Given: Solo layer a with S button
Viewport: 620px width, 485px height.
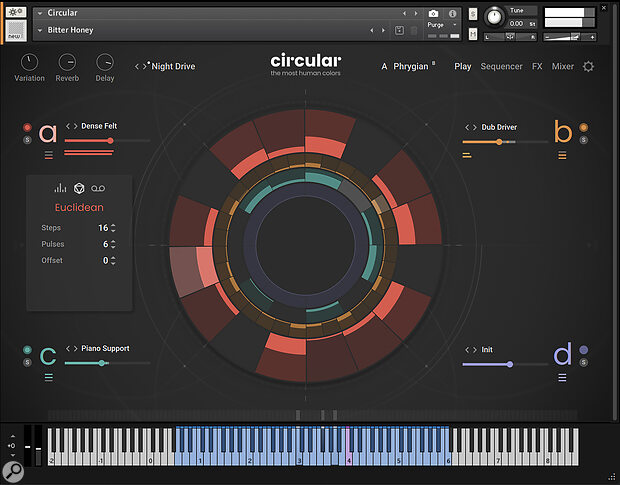Looking at the screenshot, I should [27, 140].
